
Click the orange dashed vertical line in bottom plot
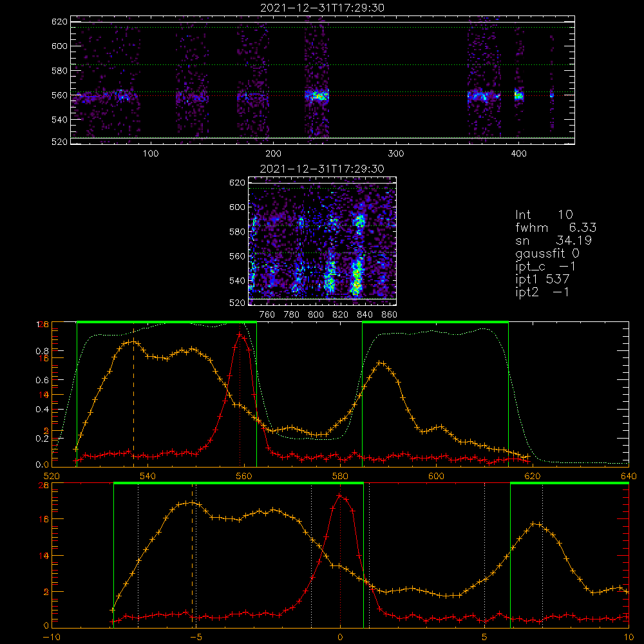(x=192, y=556)
